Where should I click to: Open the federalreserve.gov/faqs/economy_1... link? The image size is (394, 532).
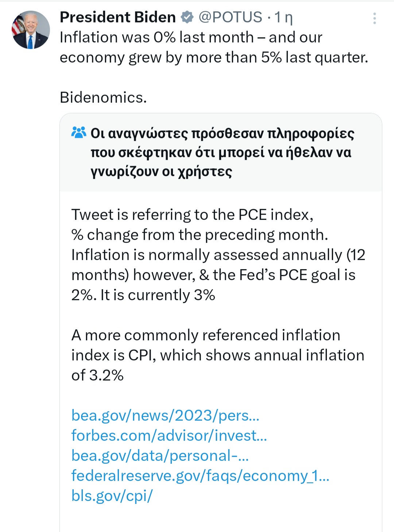[200, 476]
